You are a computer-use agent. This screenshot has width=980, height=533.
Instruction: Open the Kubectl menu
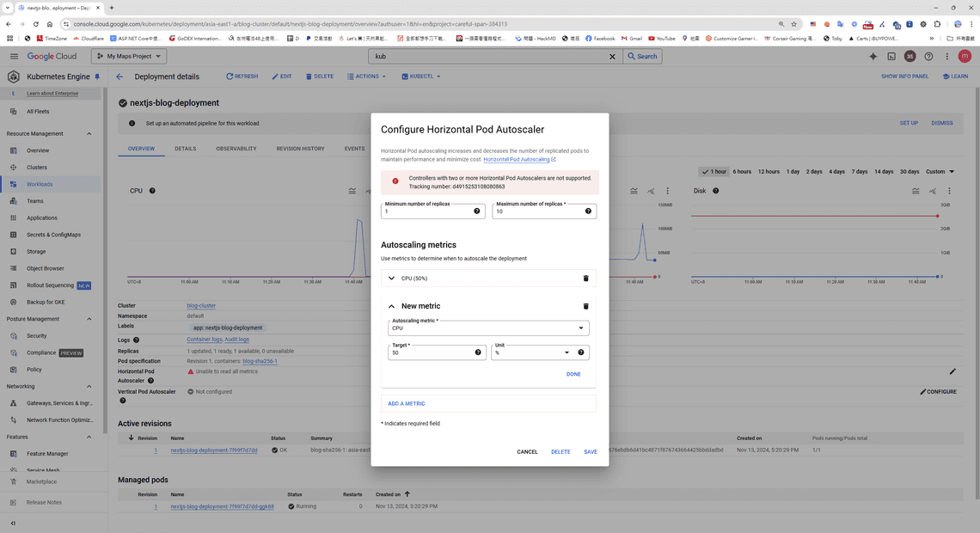(x=421, y=76)
